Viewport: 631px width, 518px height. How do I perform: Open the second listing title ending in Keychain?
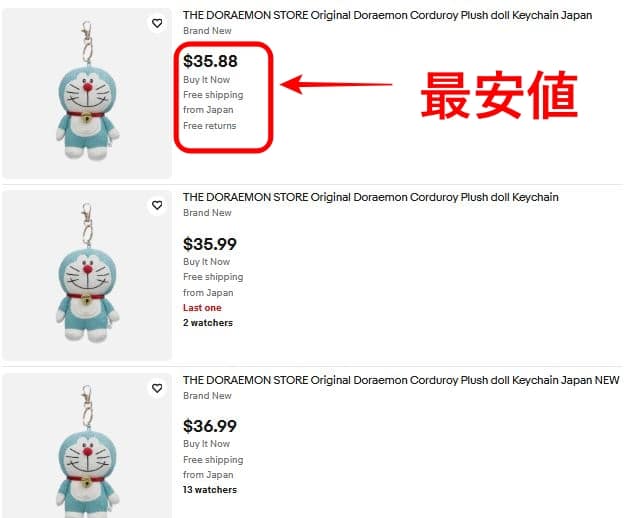pos(371,197)
